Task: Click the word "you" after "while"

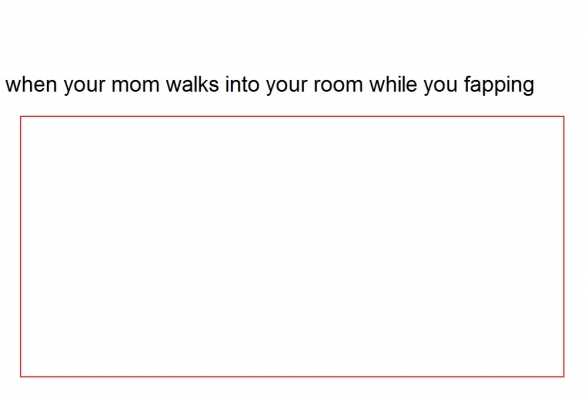Action: [x=441, y=87]
